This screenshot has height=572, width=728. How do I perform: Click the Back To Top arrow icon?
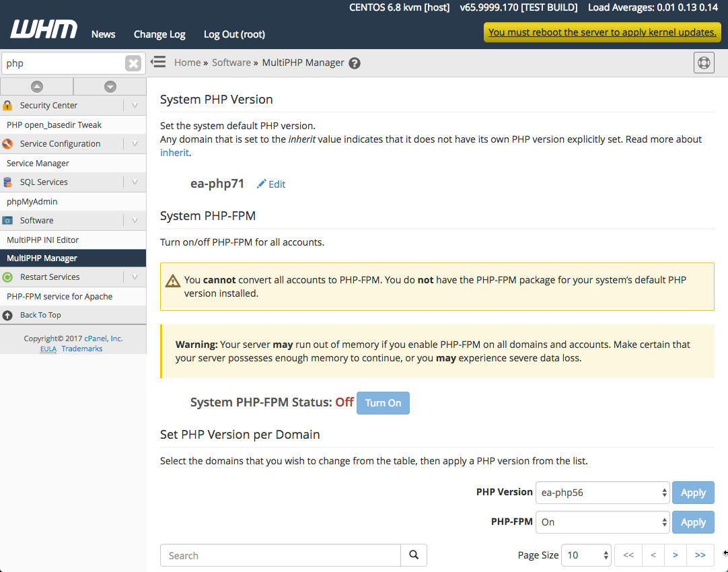pos(7,315)
